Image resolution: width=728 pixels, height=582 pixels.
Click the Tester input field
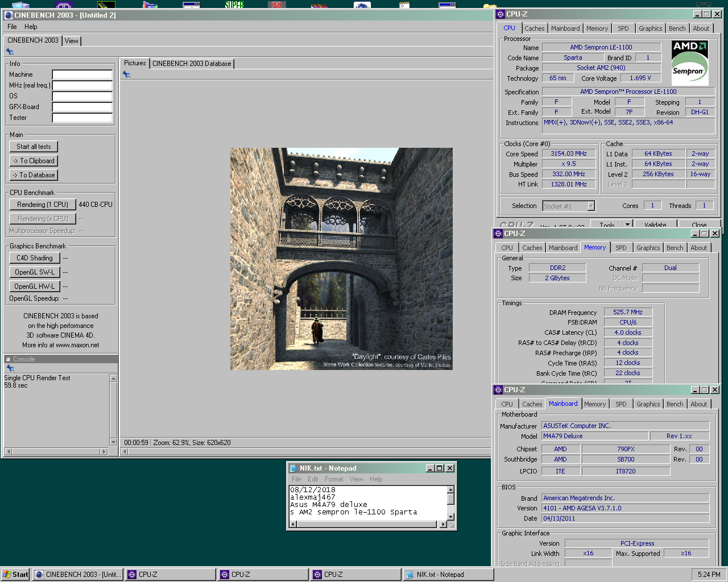pos(82,118)
